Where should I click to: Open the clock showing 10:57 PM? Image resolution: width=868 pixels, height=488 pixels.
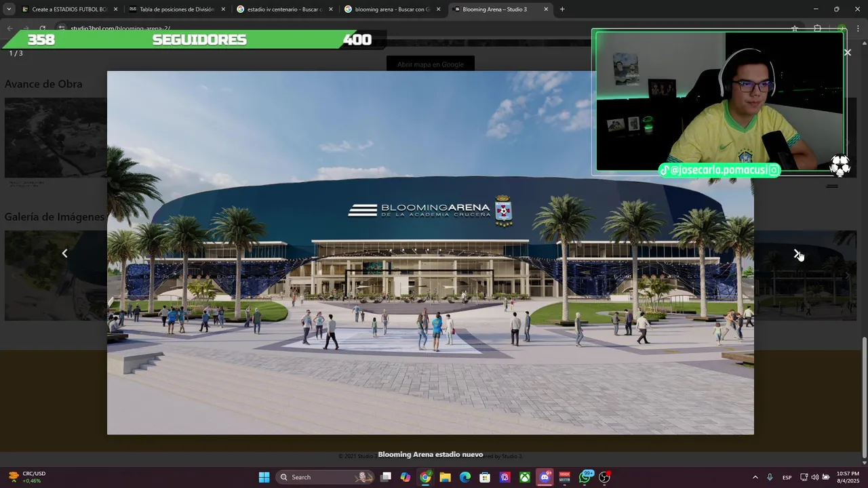pos(848,477)
